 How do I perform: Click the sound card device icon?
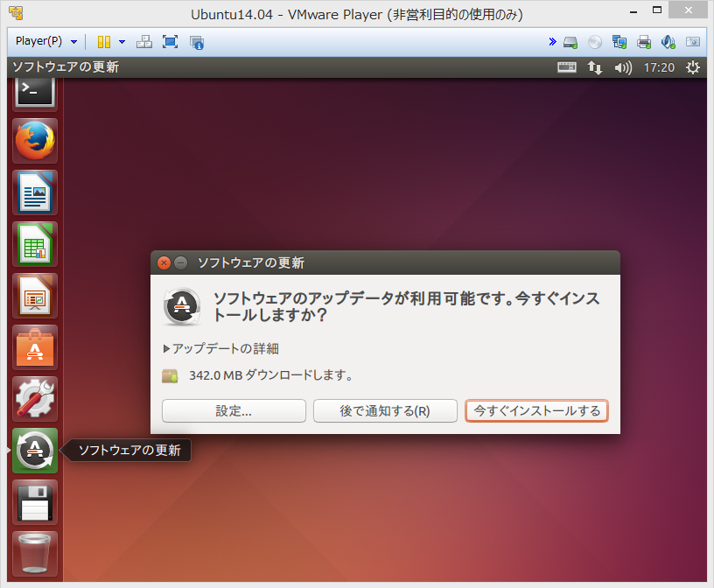[x=668, y=42]
